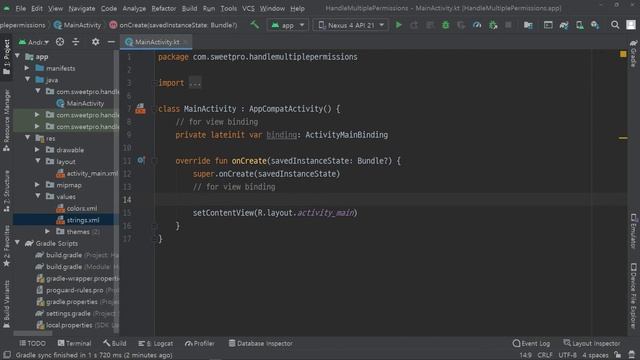Click the gutter icon beside class MainActivity
Image resolution: width=640 pixels, height=360 pixels.
[140, 109]
